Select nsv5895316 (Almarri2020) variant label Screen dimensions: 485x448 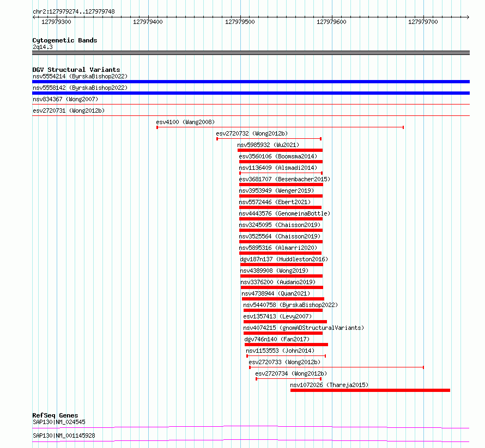278,248
